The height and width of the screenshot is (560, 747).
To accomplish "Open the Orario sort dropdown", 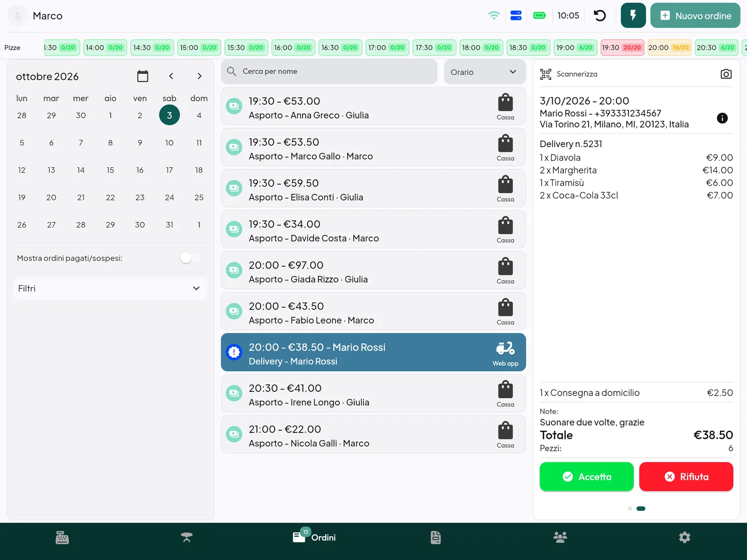I will (x=485, y=72).
